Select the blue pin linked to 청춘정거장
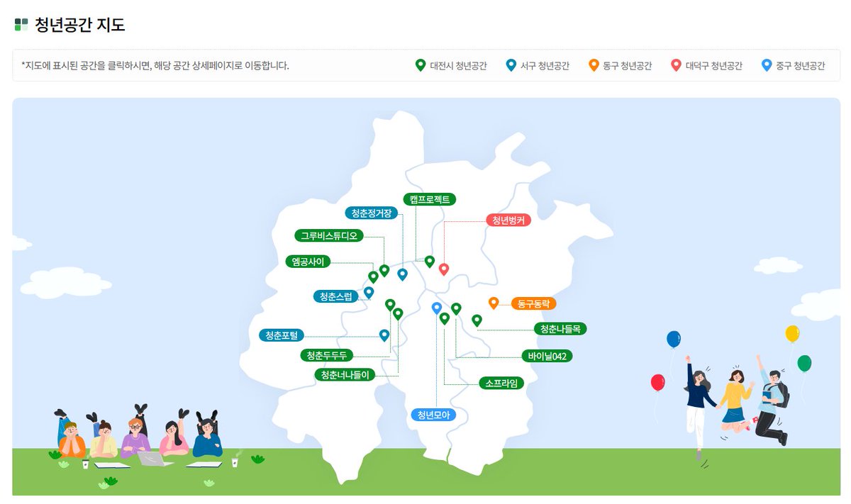This screenshot has height=504, width=851. (x=402, y=274)
